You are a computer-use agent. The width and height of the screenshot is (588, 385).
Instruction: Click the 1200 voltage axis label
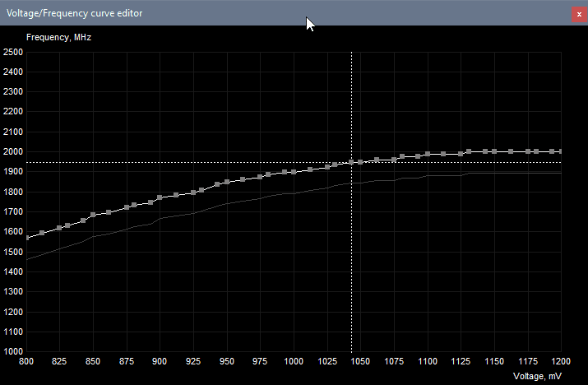(561, 361)
